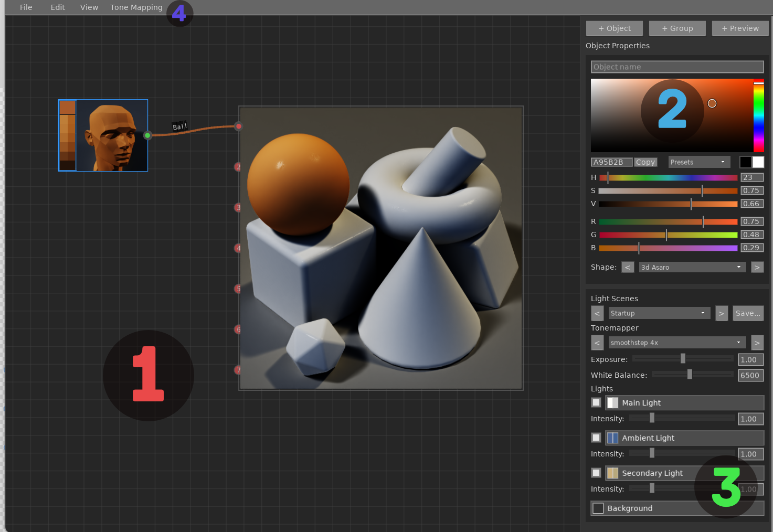Image resolution: width=773 pixels, height=532 pixels.
Task: Go to next light scene arrow
Action: [x=722, y=313]
